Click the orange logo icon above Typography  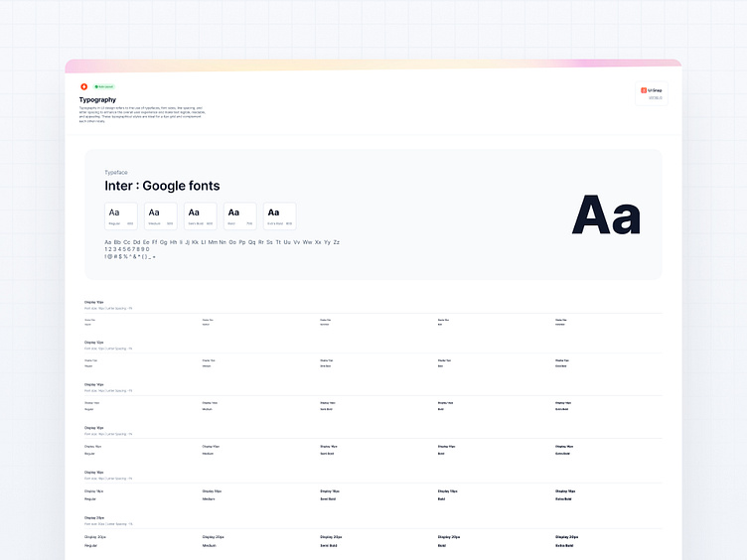coord(83,86)
